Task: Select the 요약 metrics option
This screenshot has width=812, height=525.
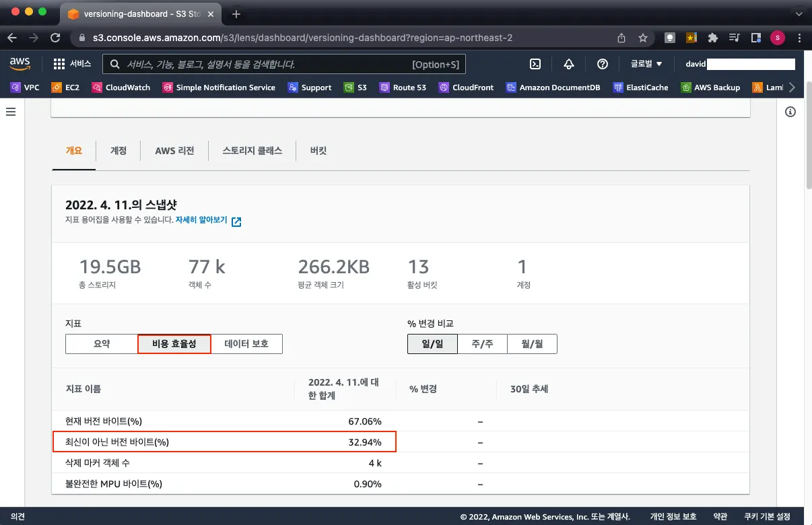Action: pyautogui.click(x=102, y=344)
